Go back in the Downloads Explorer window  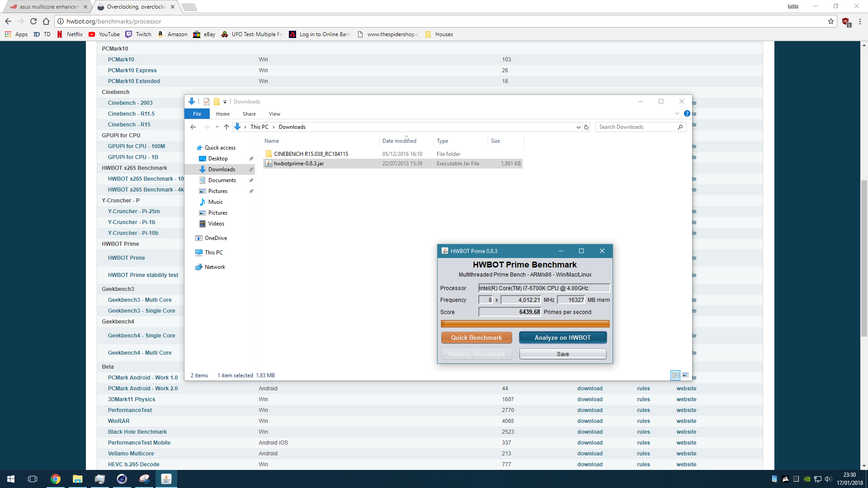[x=193, y=127]
